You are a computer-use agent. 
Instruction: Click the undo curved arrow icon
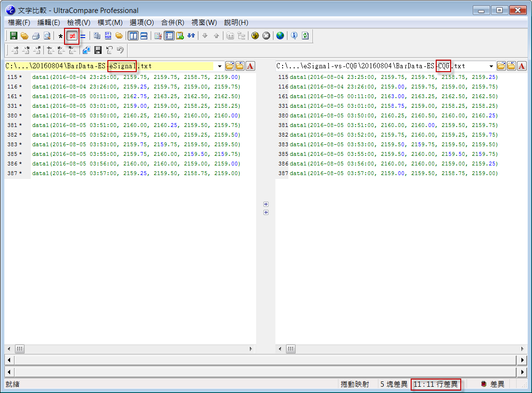pyautogui.click(x=120, y=50)
